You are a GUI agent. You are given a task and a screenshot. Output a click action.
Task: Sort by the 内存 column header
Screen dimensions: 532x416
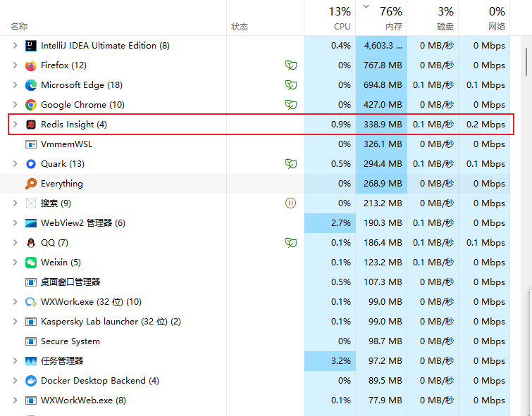pyautogui.click(x=394, y=27)
